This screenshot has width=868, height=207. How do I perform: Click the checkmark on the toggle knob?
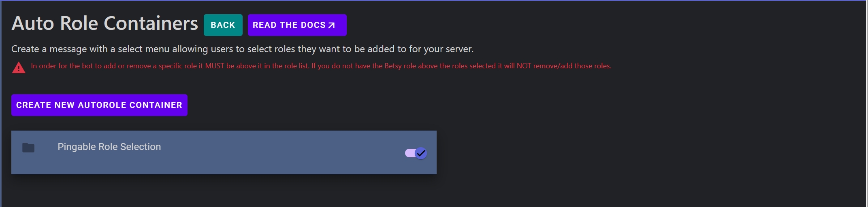(x=421, y=153)
